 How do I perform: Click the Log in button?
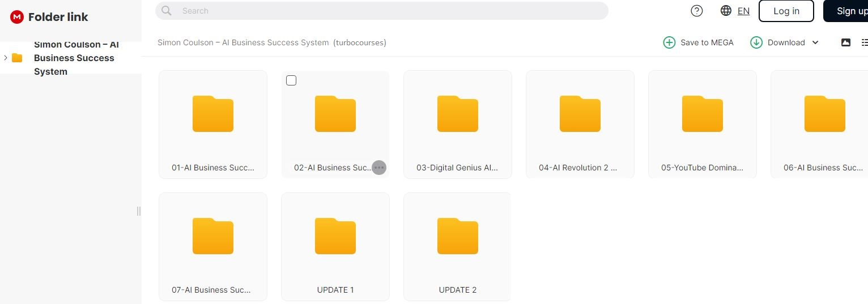786,11
